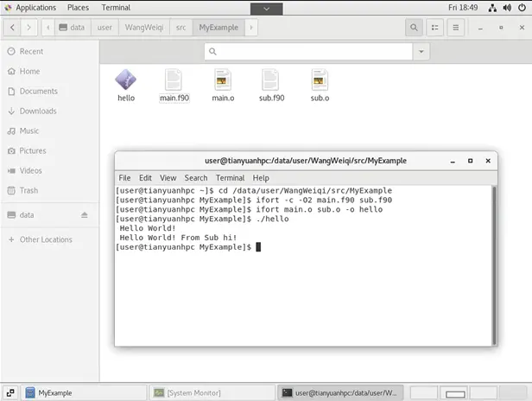Open the Terminal menu in terminal window
The height and width of the screenshot is (401, 532).
[x=230, y=178]
